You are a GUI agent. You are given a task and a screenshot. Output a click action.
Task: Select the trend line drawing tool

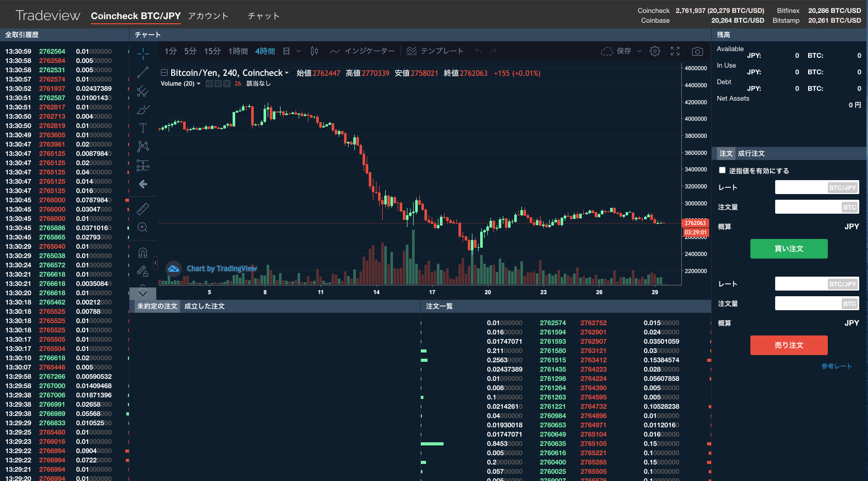pos(143,72)
